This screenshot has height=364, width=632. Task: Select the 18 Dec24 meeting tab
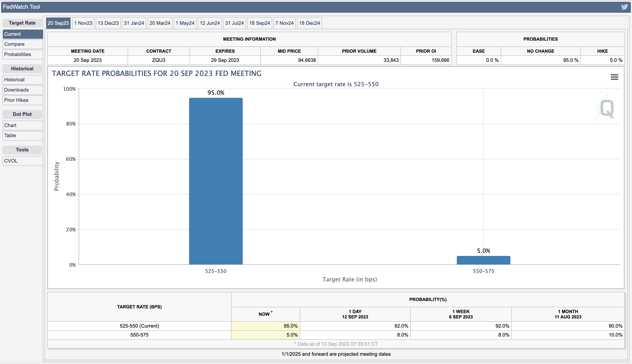[309, 23]
